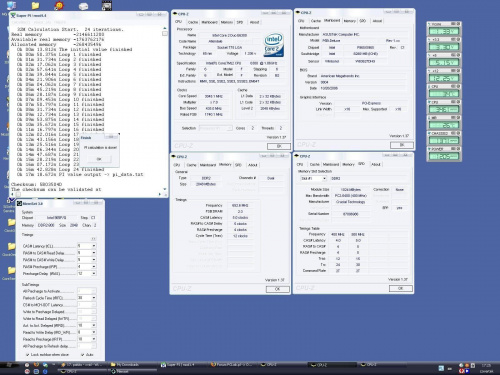Open About tab in CPU-Z SPD window
500x375 pixels.
[x=376, y=164]
